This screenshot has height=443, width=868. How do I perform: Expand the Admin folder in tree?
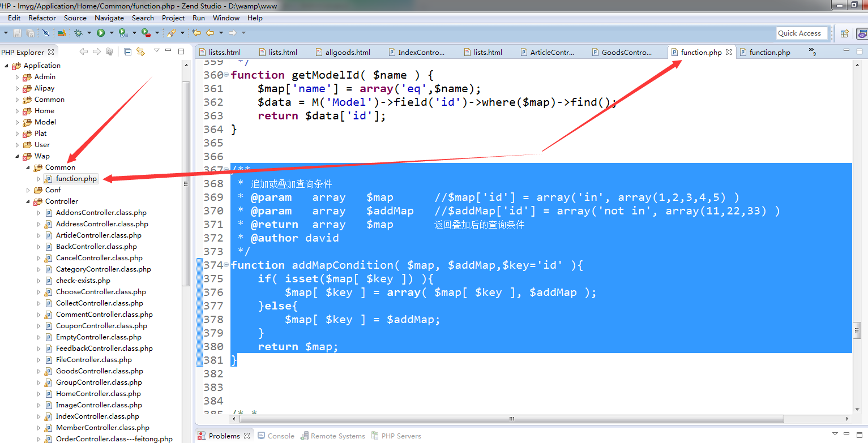[x=17, y=77]
